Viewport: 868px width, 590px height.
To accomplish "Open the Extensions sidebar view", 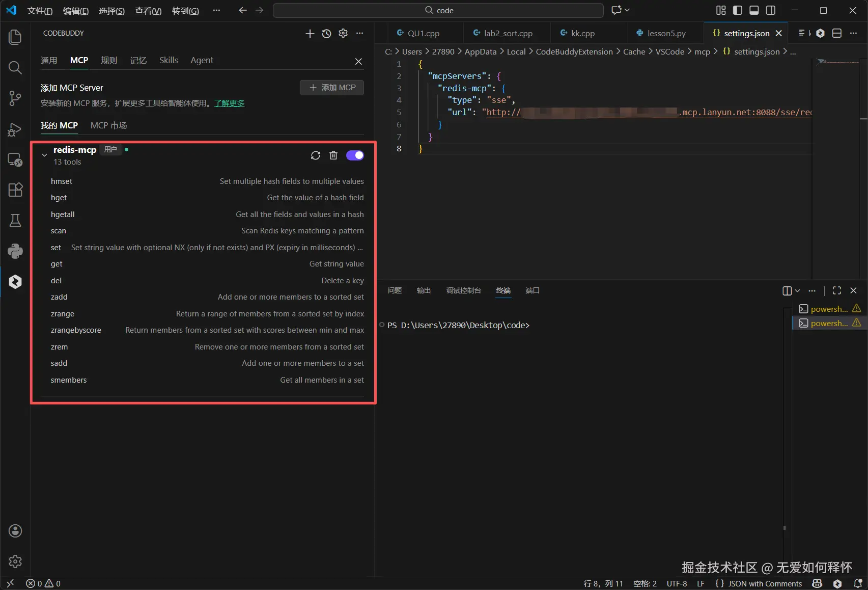I will (x=15, y=190).
